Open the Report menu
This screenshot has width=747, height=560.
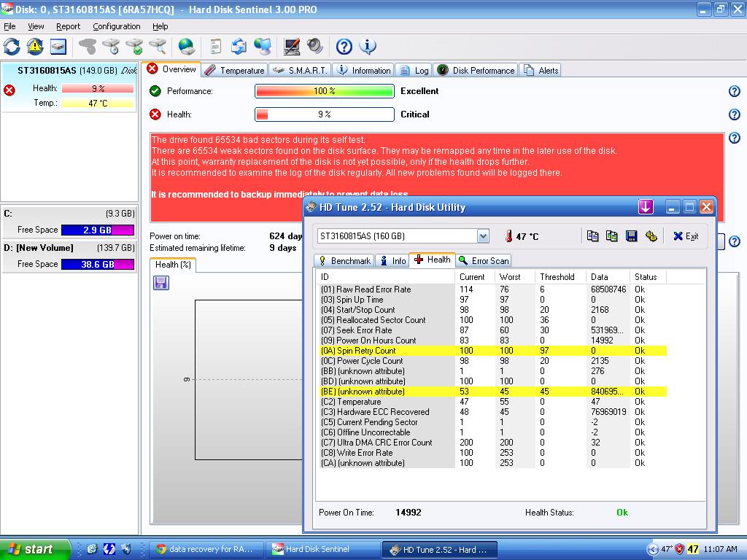(68, 27)
